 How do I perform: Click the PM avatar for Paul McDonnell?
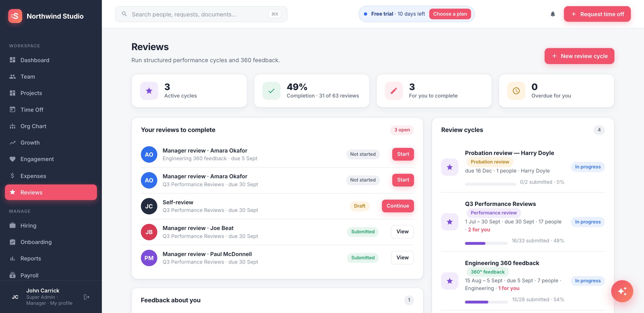(x=149, y=258)
